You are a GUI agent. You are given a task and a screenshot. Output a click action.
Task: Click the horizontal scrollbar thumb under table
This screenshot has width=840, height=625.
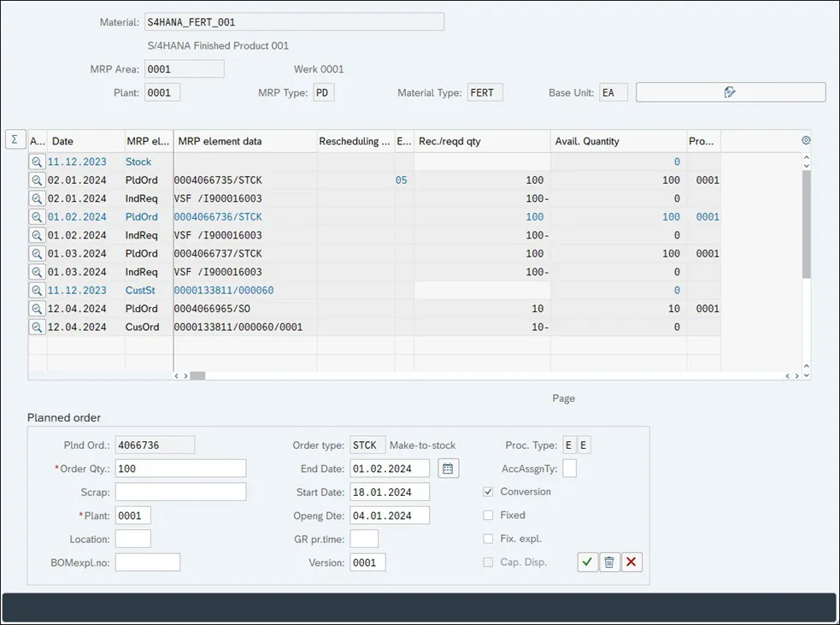pos(197,375)
